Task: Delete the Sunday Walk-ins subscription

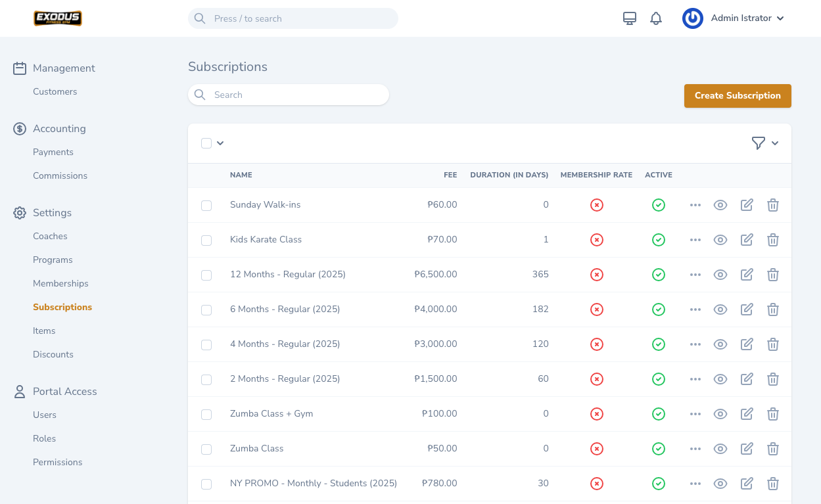Action: pyautogui.click(x=773, y=205)
